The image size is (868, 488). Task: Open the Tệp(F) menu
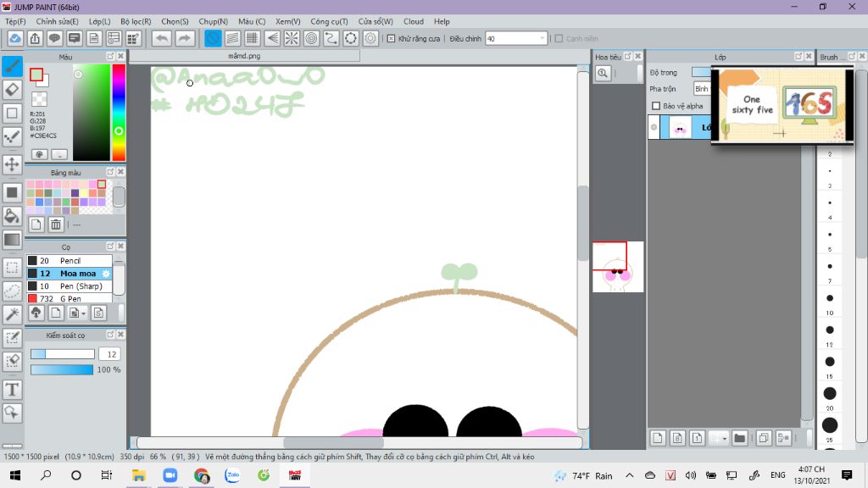(15, 21)
